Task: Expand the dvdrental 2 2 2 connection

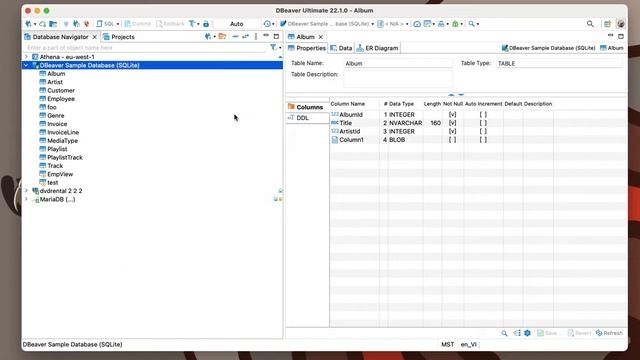Action: (x=27, y=191)
